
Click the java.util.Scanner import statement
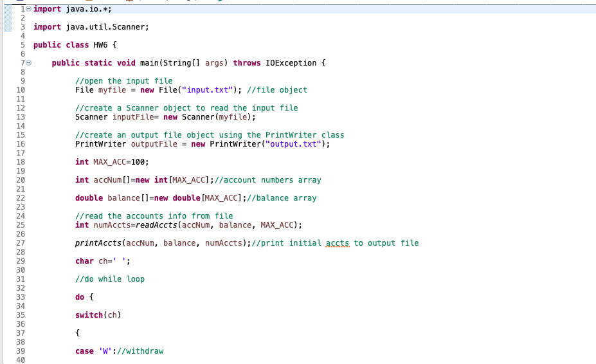[x=91, y=27]
